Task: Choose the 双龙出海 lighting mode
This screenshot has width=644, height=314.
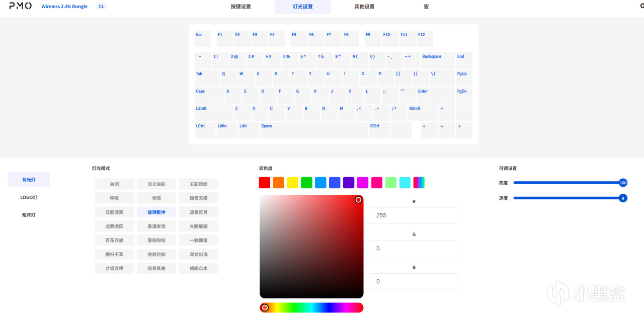Action: pyautogui.click(x=199, y=255)
